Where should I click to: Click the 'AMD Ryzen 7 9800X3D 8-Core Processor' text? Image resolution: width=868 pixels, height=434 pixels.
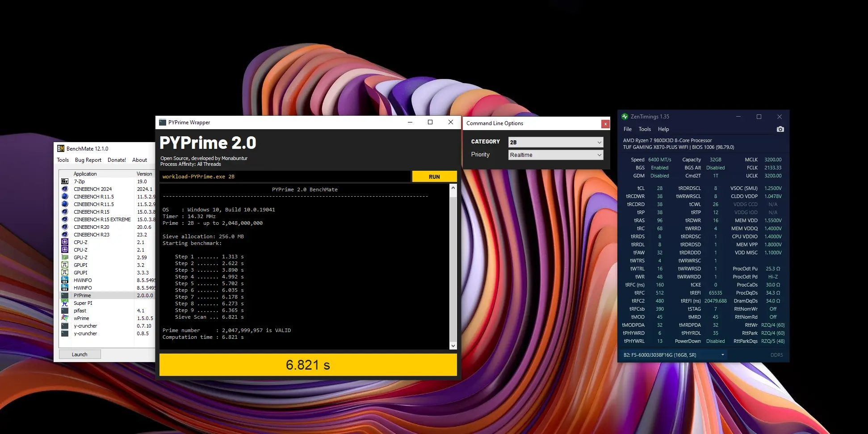(667, 140)
